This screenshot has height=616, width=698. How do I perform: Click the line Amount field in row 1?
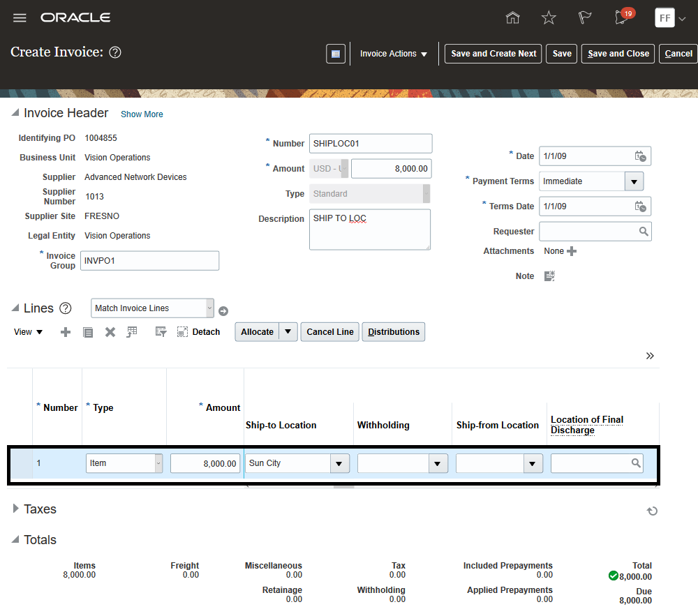(205, 463)
